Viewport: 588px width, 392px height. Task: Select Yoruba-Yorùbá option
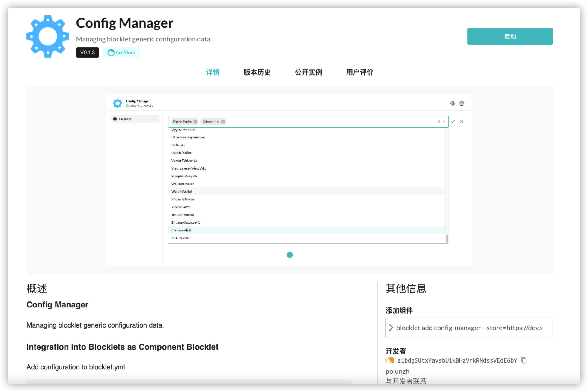pos(307,215)
